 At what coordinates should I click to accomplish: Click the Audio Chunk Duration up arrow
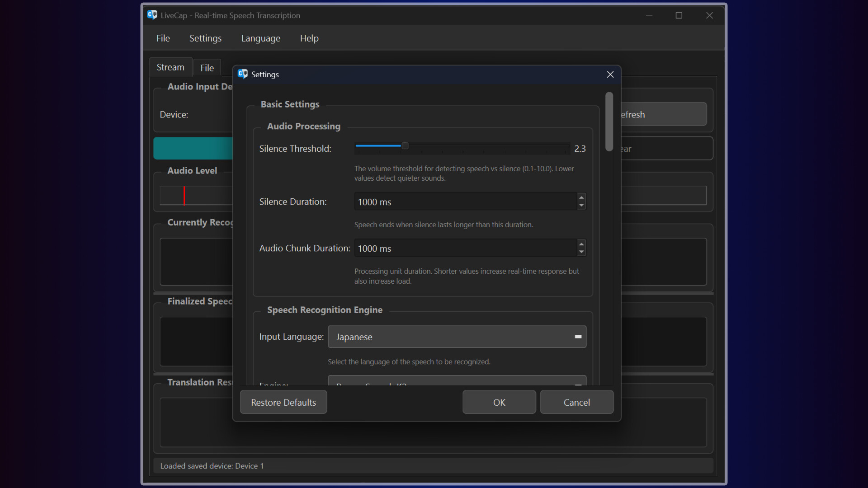point(581,244)
